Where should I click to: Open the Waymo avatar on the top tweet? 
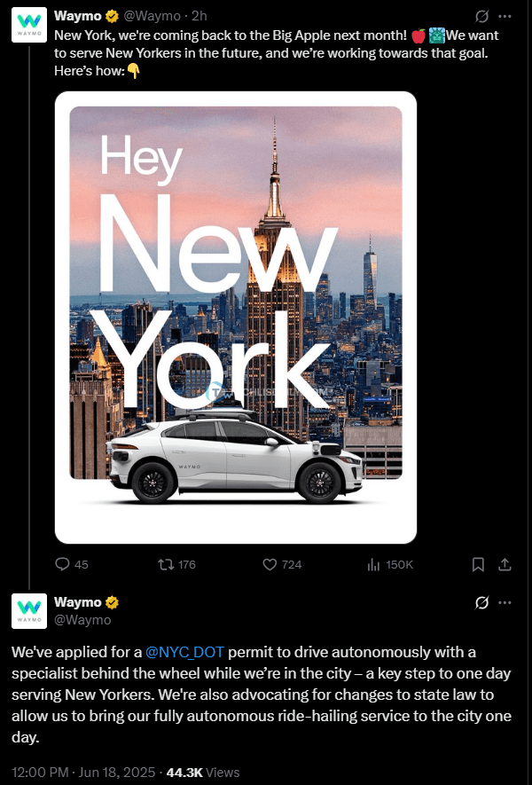(x=29, y=25)
